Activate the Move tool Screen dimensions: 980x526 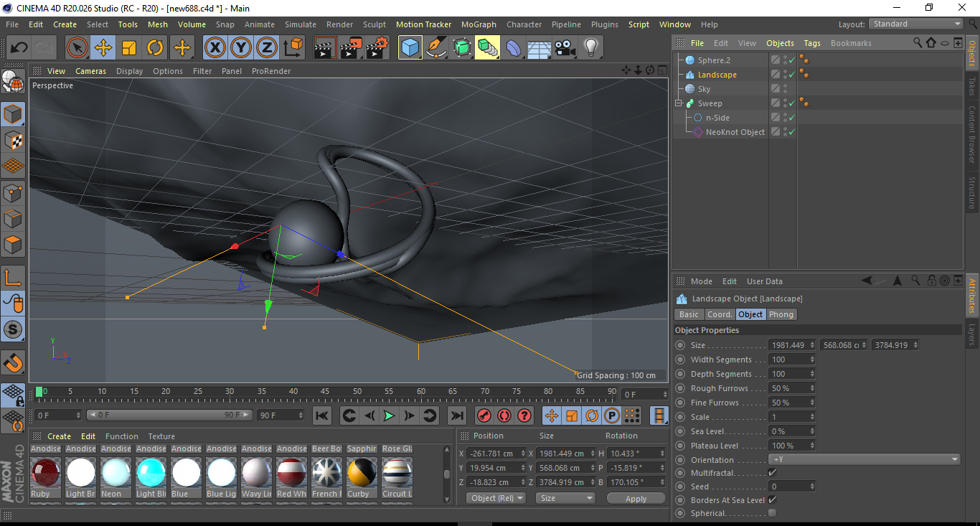tap(103, 48)
